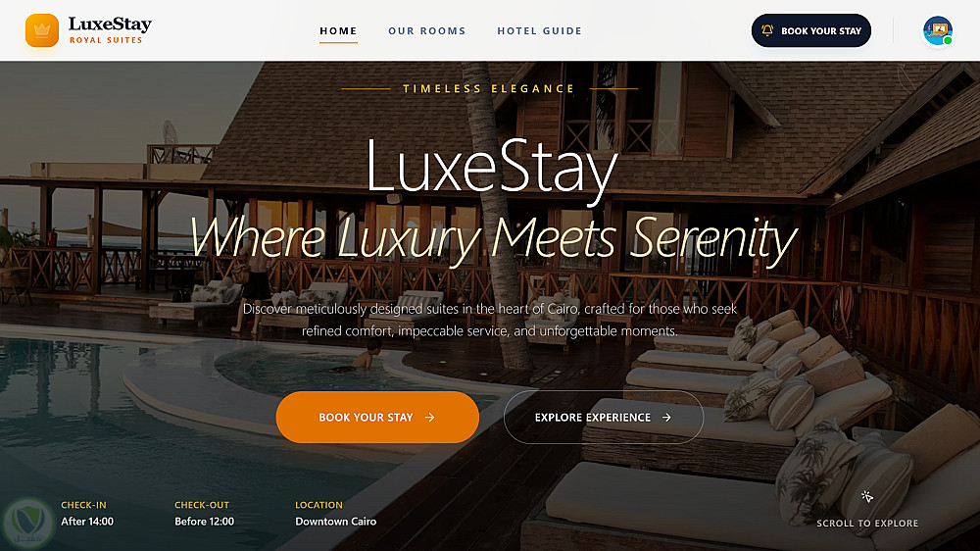
Task: Click the Check-in After 14:00 info
Action: tap(87, 514)
